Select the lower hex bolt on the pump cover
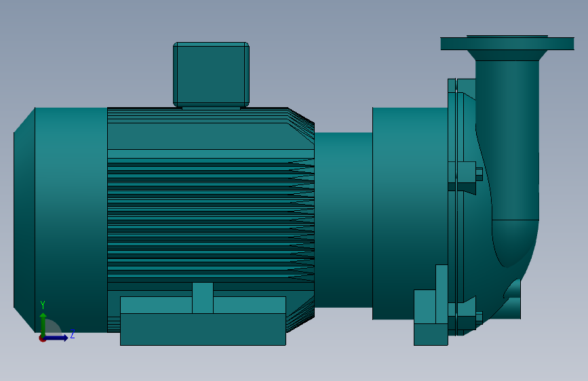This screenshot has height=381, width=588. [x=479, y=318]
